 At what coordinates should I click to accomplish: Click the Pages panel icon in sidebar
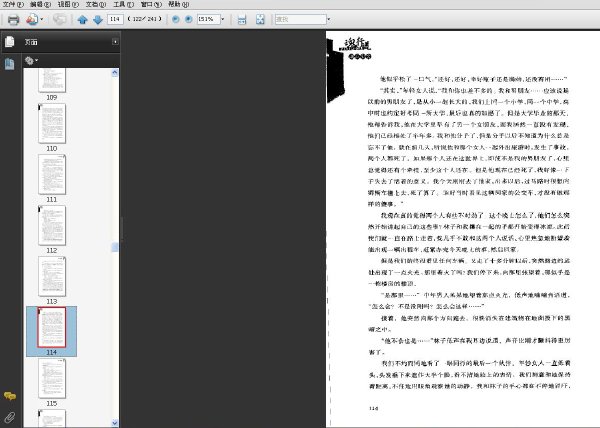tap(10, 42)
